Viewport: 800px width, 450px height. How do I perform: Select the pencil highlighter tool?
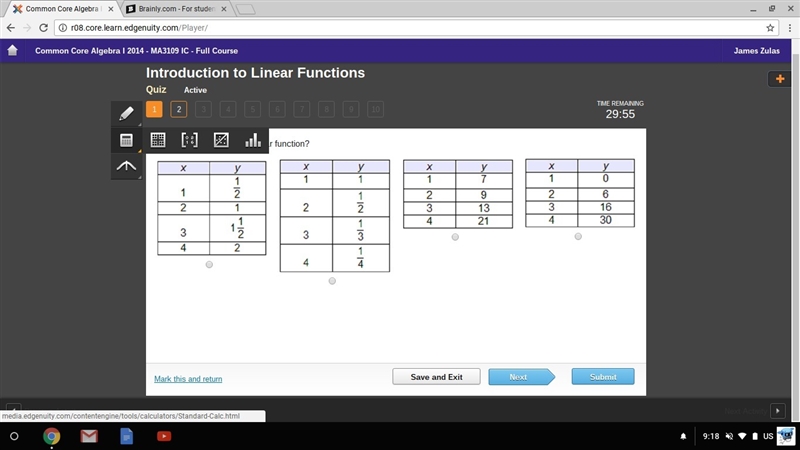coord(127,113)
